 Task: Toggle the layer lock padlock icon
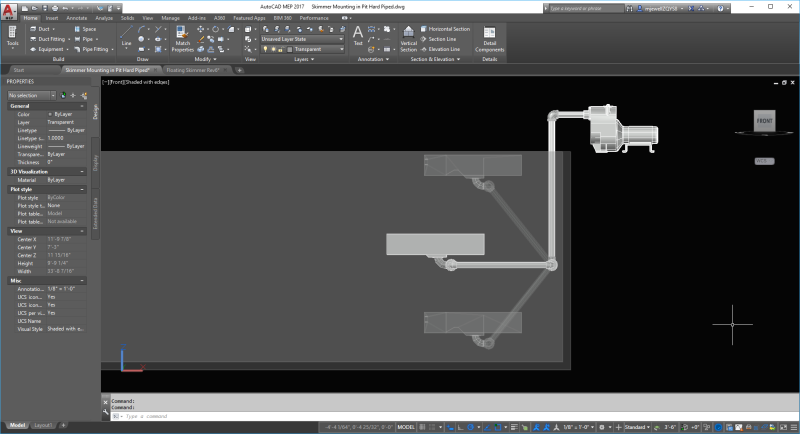(x=281, y=49)
